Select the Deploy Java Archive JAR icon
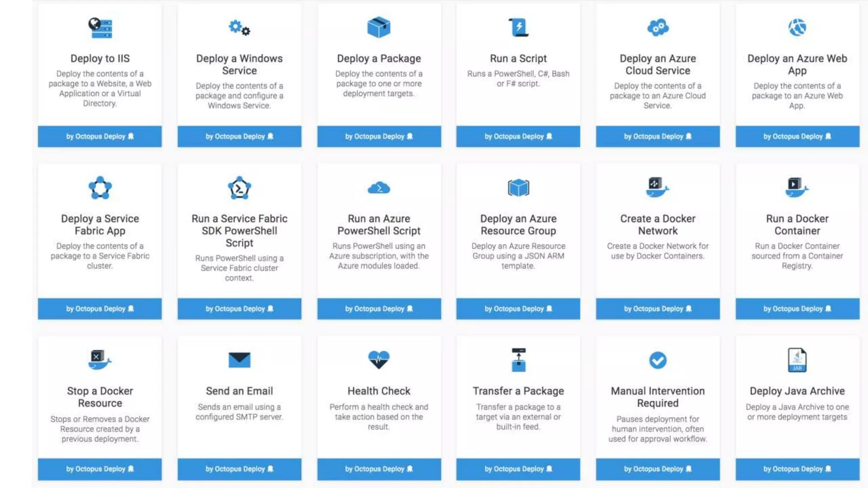The image size is (868, 488). coord(797,360)
